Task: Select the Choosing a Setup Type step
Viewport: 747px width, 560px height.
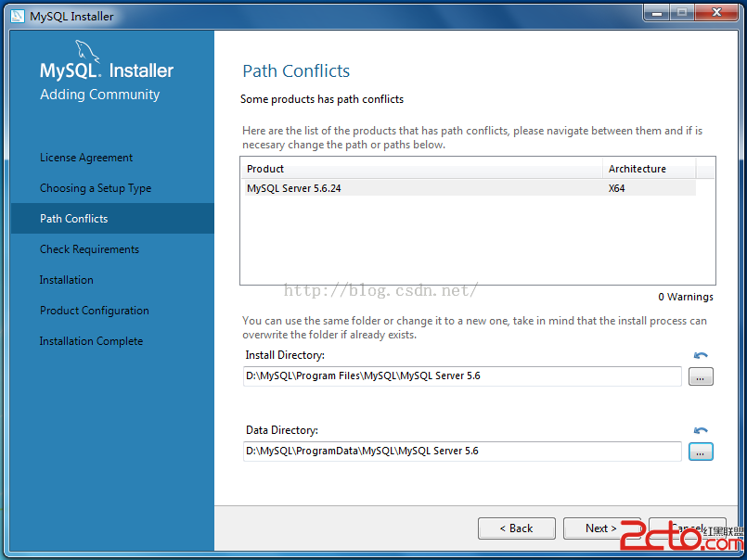Action: click(96, 188)
